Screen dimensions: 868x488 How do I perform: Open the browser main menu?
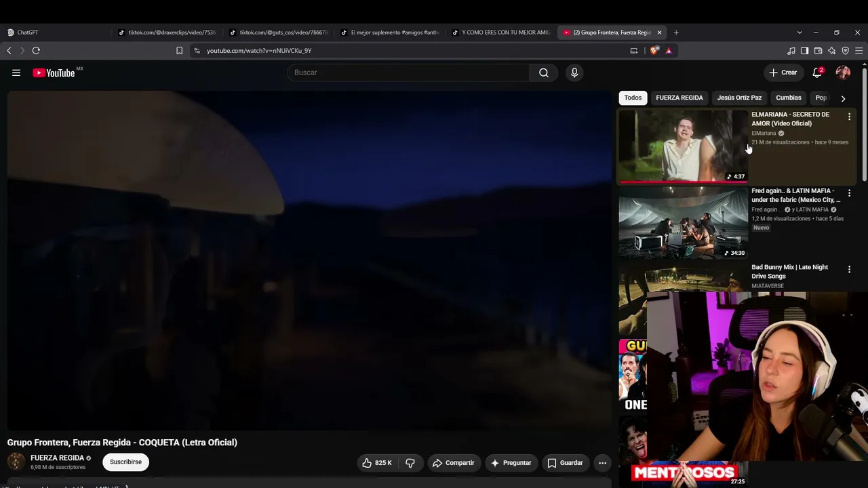(859, 51)
